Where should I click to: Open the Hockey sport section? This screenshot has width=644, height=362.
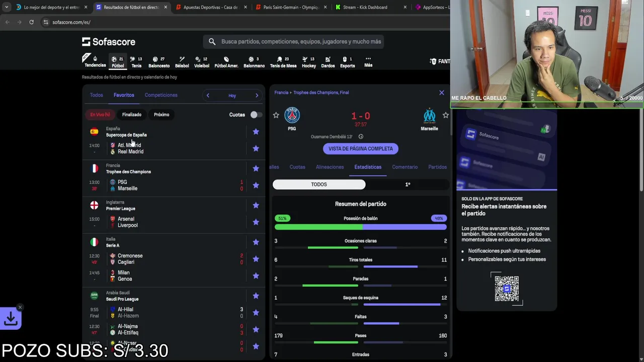click(x=309, y=61)
